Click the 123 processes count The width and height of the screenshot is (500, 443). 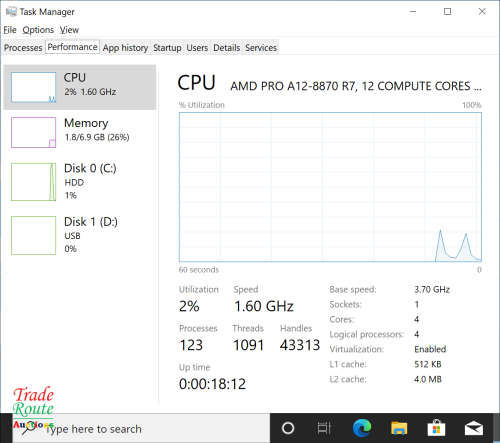coord(191,345)
